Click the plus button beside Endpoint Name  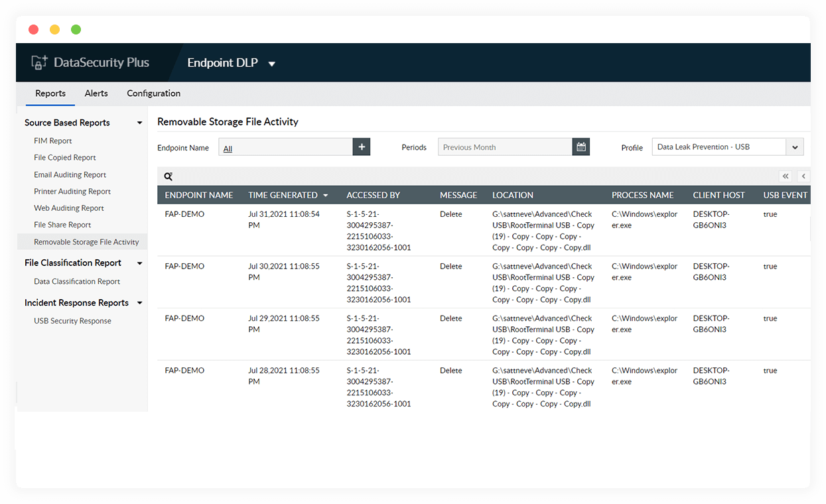click(362, 147)
